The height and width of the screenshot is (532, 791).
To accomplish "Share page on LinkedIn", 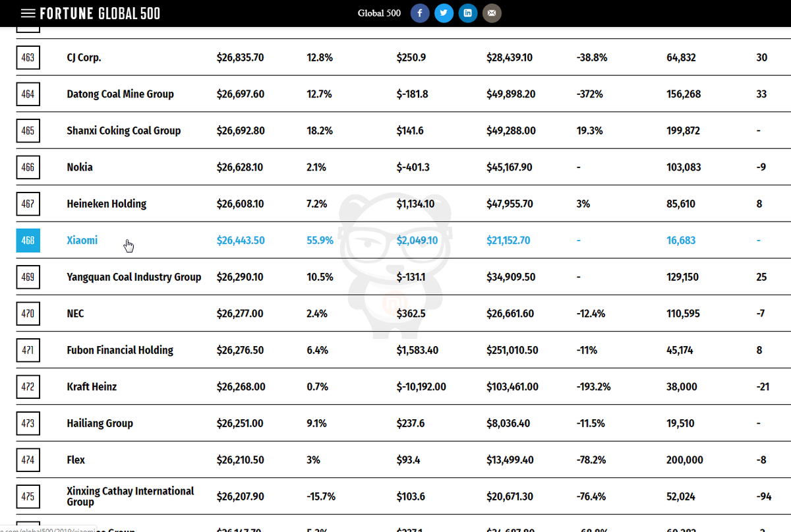I will (467, 13).
